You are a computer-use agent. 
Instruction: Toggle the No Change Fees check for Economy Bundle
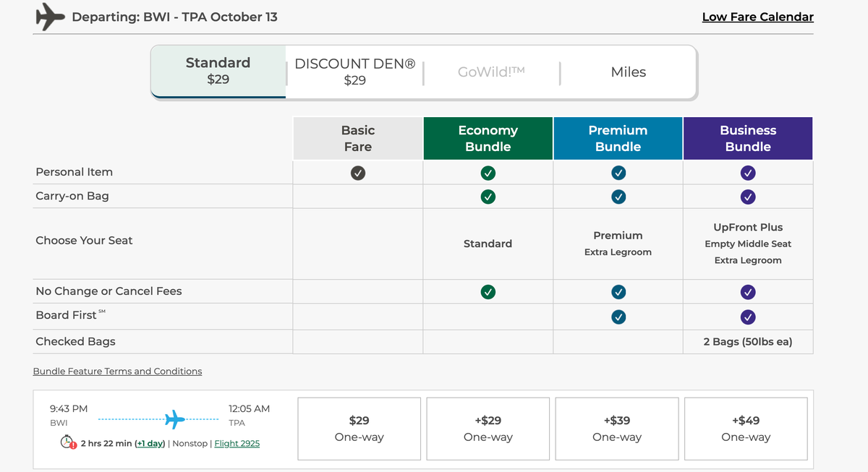[x=488, y=292]
